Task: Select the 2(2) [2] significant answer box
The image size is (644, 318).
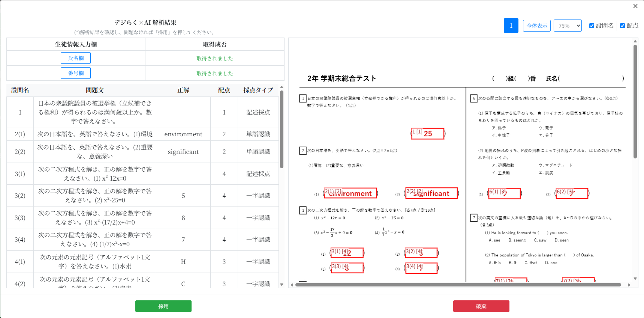Action: pyautogui.click(x=431, y=193)
